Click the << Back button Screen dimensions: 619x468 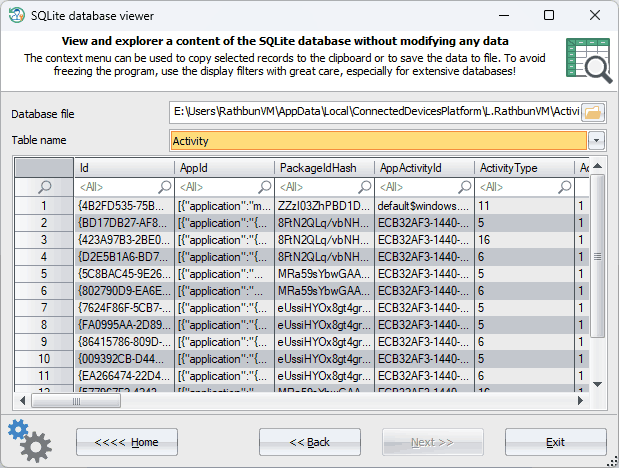310,442
